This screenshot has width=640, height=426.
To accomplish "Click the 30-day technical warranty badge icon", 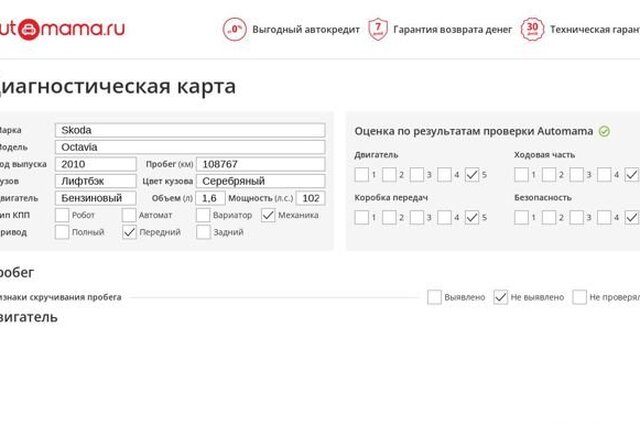I will [532, 29].
